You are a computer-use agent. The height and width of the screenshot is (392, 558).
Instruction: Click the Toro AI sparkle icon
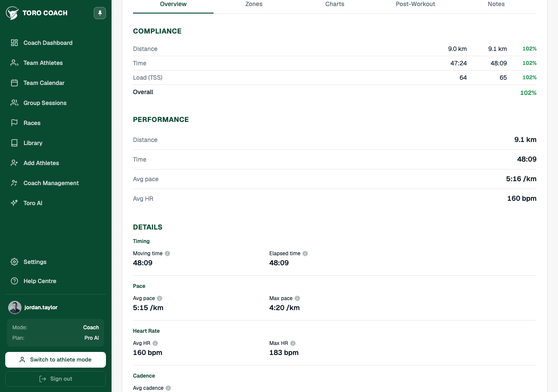click(x=14, y=203)
